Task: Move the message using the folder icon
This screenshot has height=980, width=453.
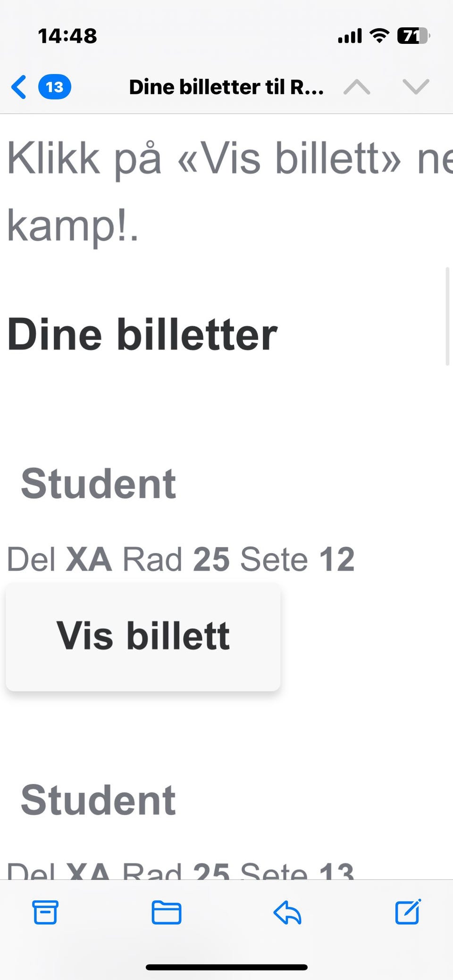Action: [166, 912]
